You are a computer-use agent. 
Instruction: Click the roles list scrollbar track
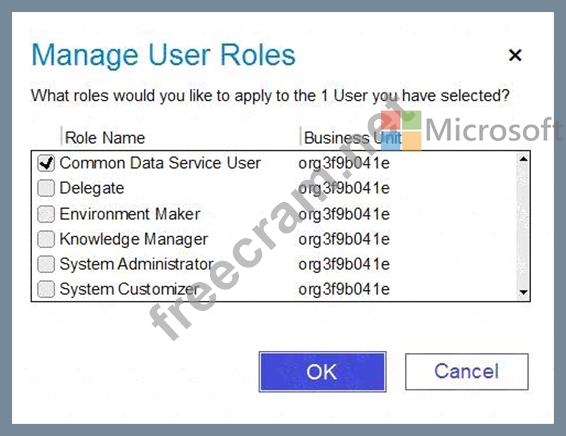pyautogui.click(x=523, y=226)
